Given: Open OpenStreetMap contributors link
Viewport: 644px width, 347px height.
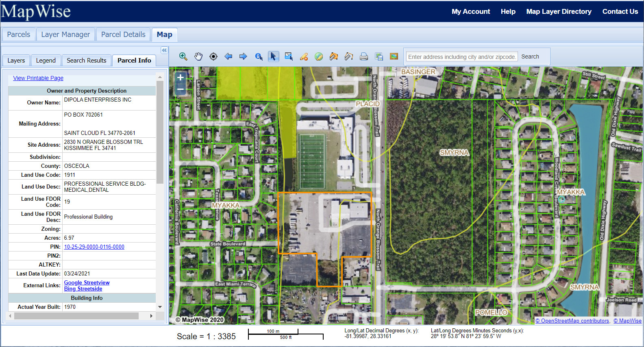Looking at the screenshot, I should click(x=572, y=321).
